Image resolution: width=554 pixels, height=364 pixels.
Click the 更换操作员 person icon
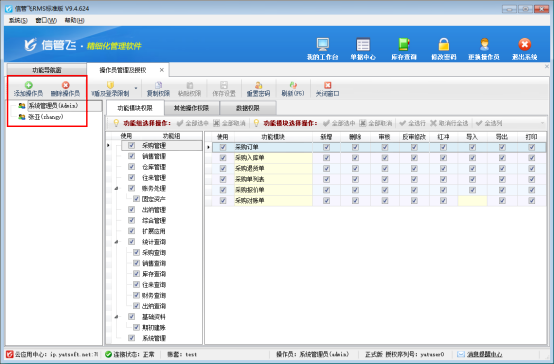484,45
